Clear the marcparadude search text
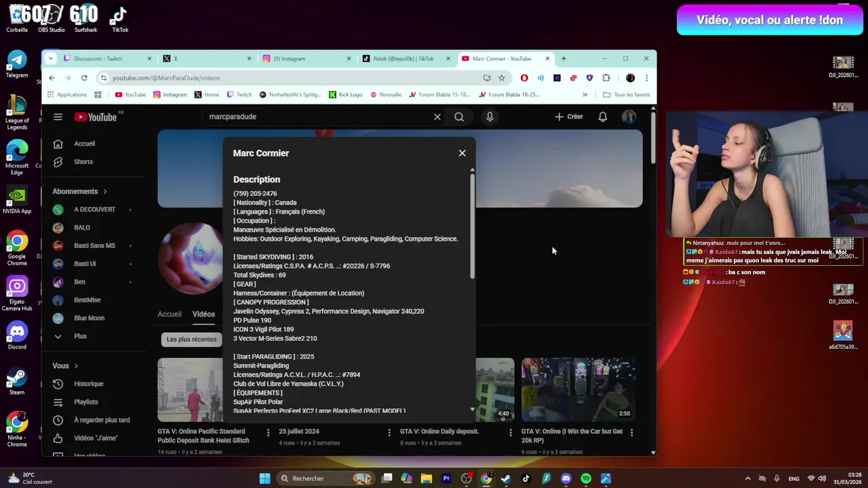868x488 pixels. coord(437,117)
